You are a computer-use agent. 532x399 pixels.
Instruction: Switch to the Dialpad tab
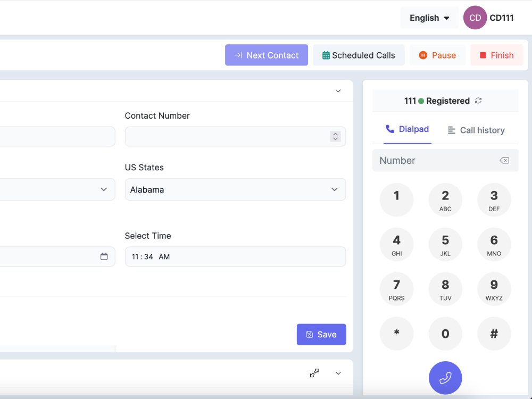408,129
